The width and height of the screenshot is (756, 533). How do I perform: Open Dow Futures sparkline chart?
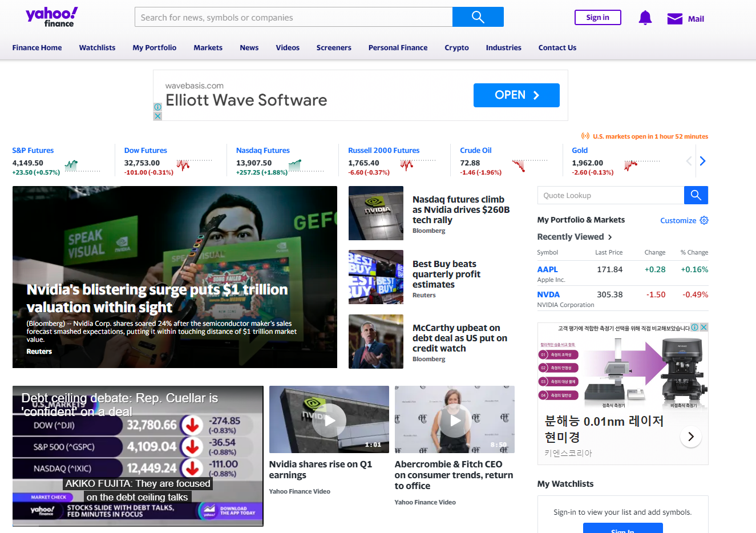[194, 166]
